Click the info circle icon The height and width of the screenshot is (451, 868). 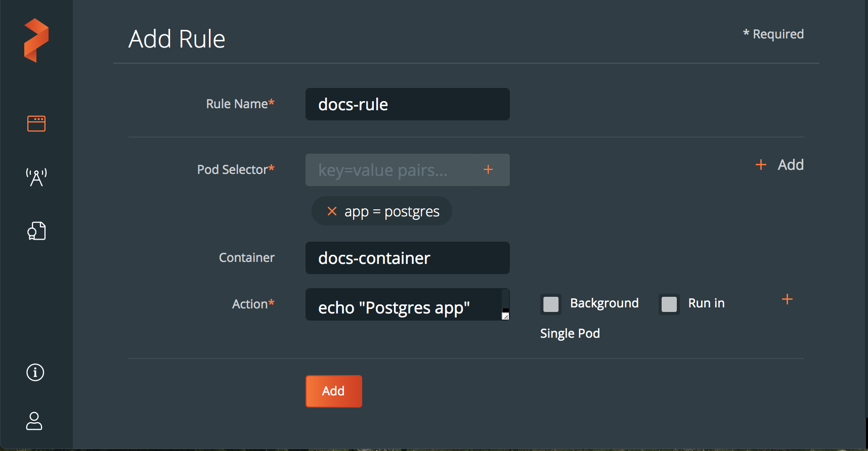35,373
